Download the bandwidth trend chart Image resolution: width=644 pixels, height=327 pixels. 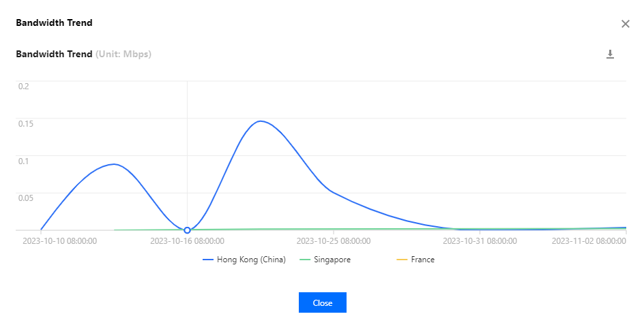[x=610, y=54]
